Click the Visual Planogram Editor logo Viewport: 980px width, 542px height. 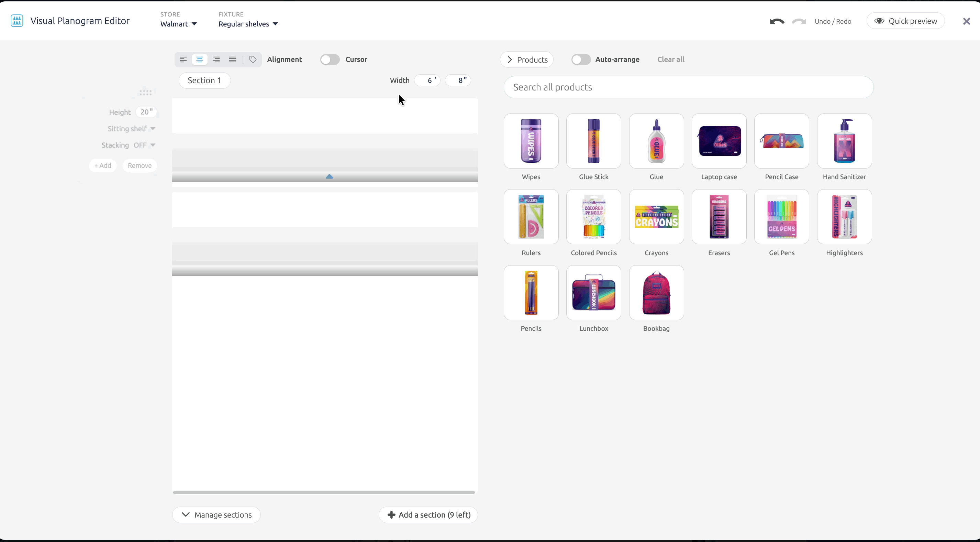[17, 21]
